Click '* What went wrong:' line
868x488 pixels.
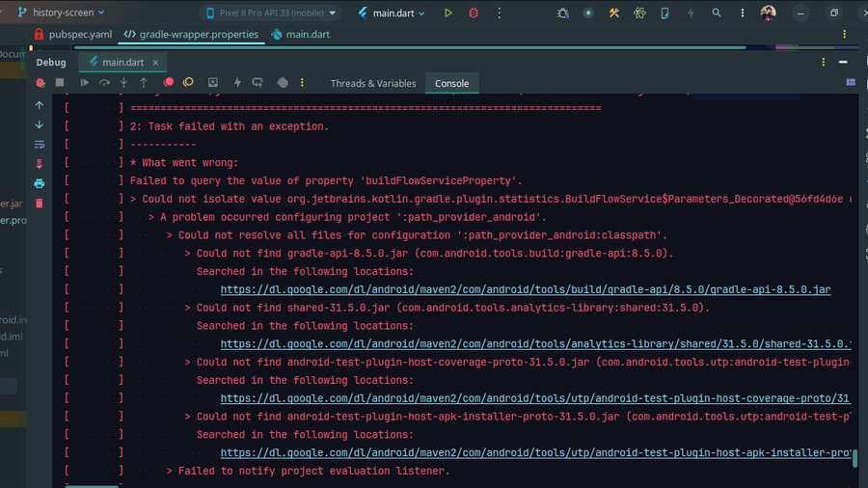184,163
